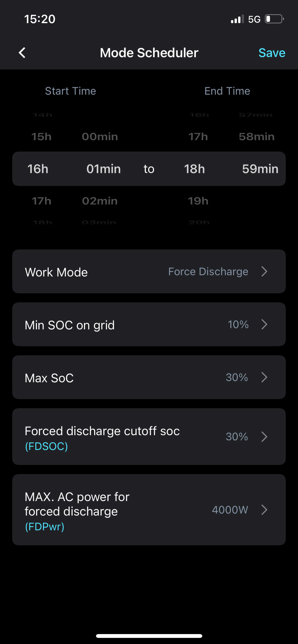298x644 pixels.
Task: Expand Min SOC on grid chevron
Action: (x=264, y=324)
